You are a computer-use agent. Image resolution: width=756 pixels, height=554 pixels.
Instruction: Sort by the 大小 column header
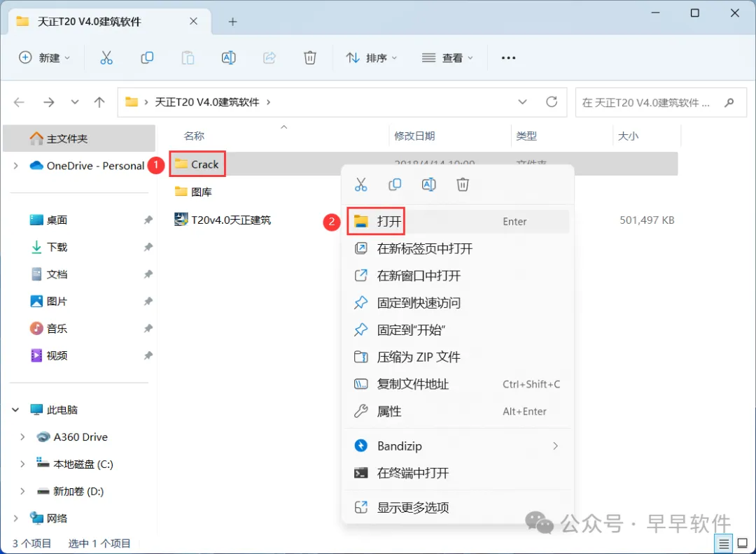(628, 136)
